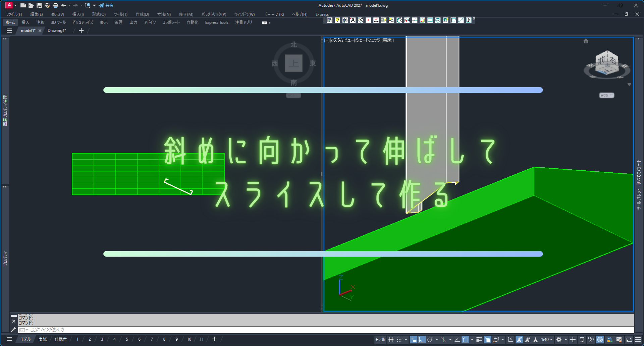Click the yellow light bulb Express icon

[337, 20]
